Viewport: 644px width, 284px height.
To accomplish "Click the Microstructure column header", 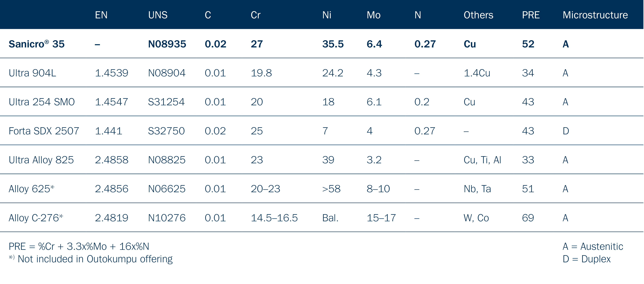I will click(595, 15).
